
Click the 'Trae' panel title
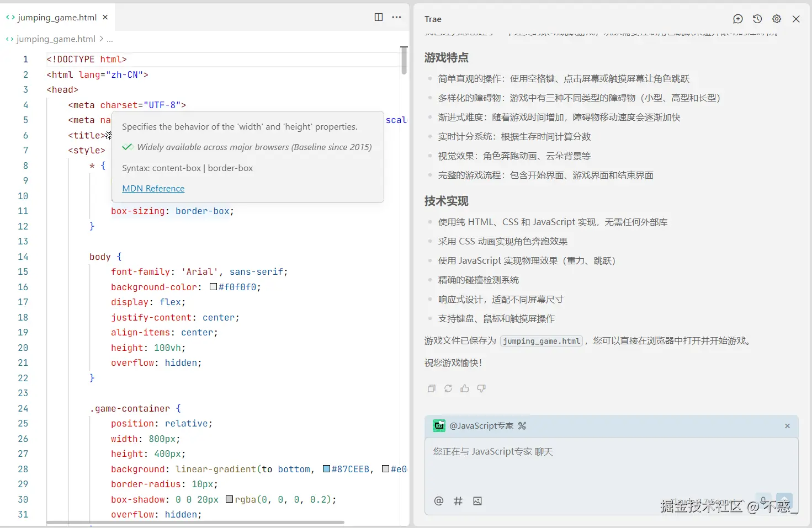coord(433,19)
